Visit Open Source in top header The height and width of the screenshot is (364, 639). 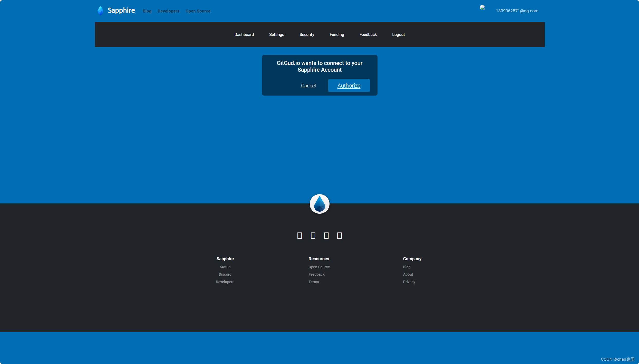coord(198,11)
